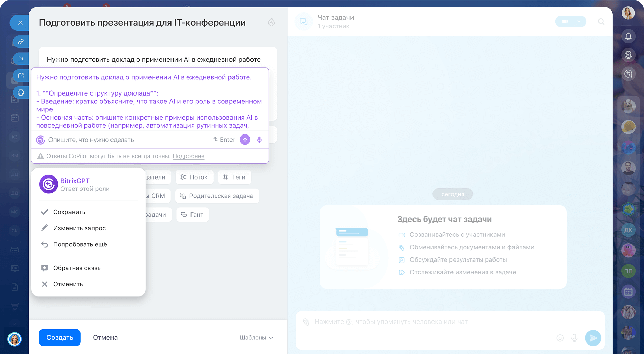Click the Гант chip button
The height and width of the screenshot is (354, 644).
coord(192,214)
